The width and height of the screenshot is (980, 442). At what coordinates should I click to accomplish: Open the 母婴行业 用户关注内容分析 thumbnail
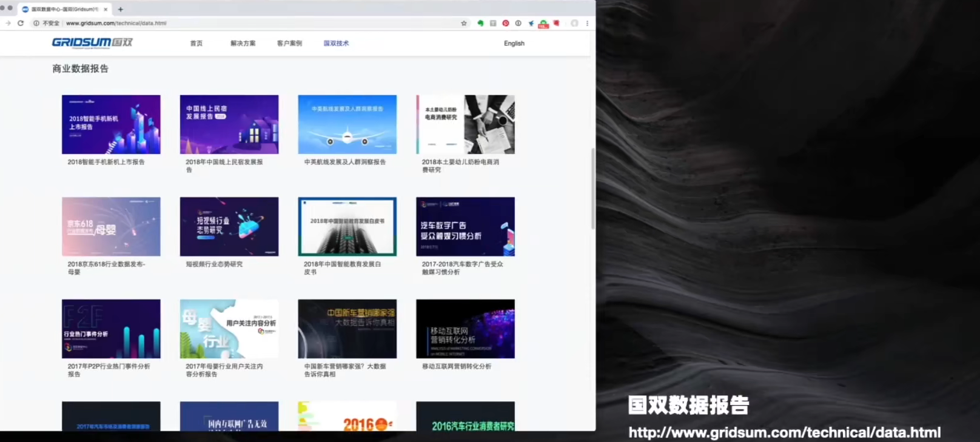pos(229,329)
